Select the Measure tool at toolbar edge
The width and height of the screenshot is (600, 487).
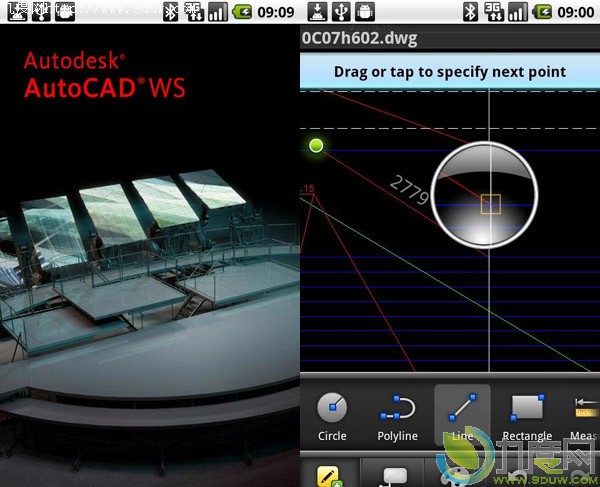pyautogui.click(x=585, y=419)
